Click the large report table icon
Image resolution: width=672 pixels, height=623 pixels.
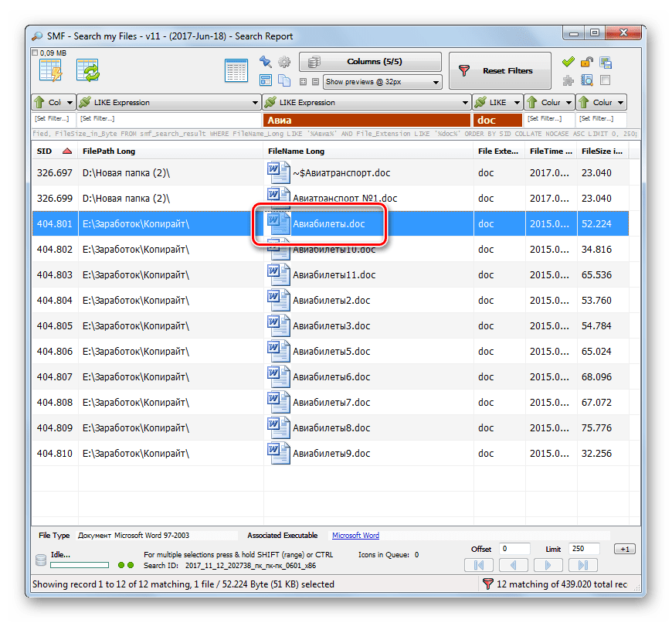pyautogui.click(x=236, y=70)
